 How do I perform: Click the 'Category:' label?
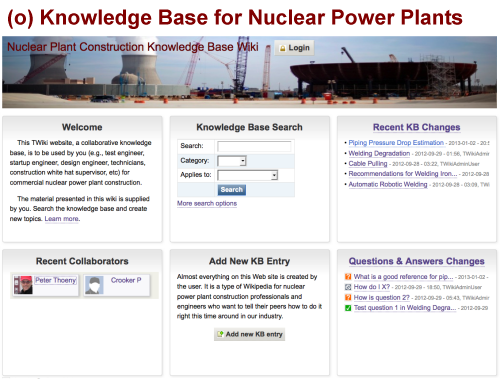pyautogui.click(x=195, y=160)
